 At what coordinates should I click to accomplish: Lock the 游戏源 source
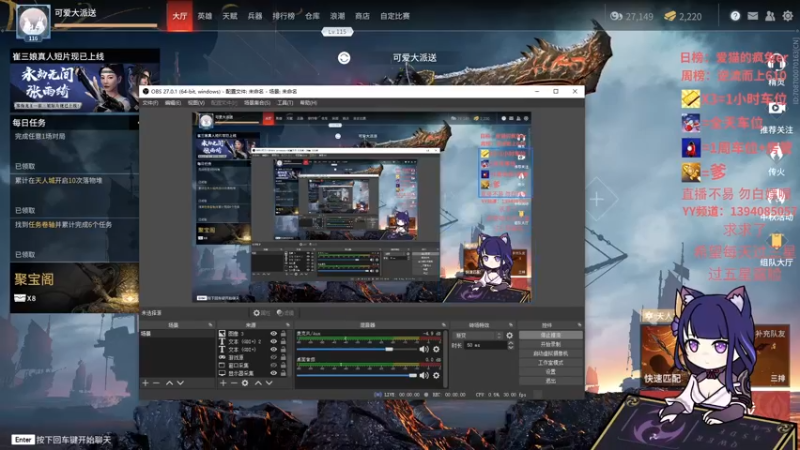coord(283,357)
